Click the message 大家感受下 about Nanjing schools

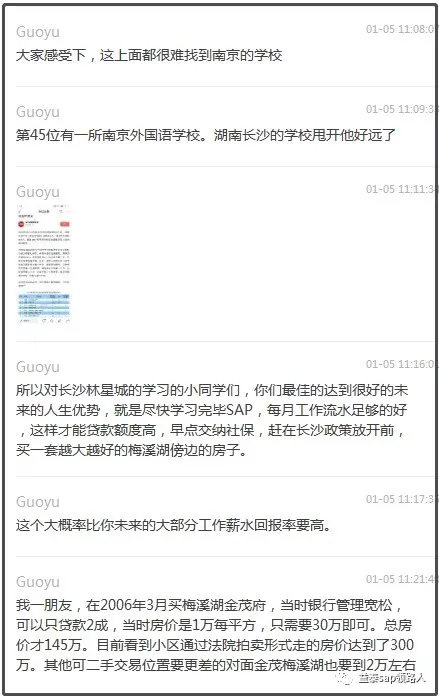[x=149, y=55]
